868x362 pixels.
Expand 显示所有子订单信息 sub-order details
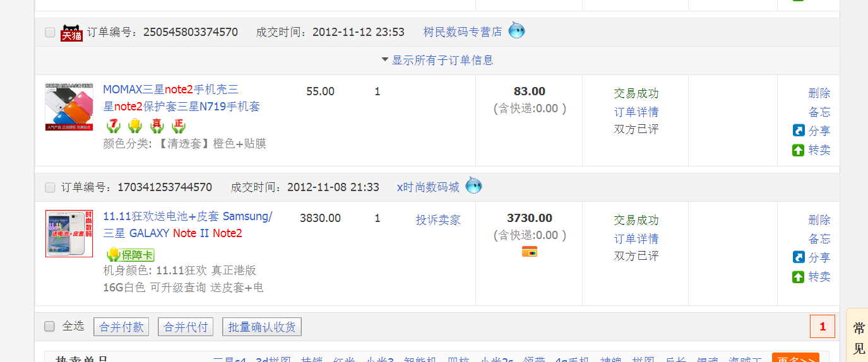coord(437,61)
